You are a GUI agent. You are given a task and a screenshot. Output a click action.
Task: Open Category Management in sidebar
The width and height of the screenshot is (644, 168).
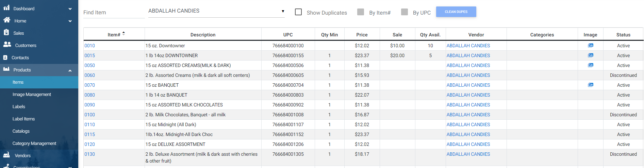point(39,144)
